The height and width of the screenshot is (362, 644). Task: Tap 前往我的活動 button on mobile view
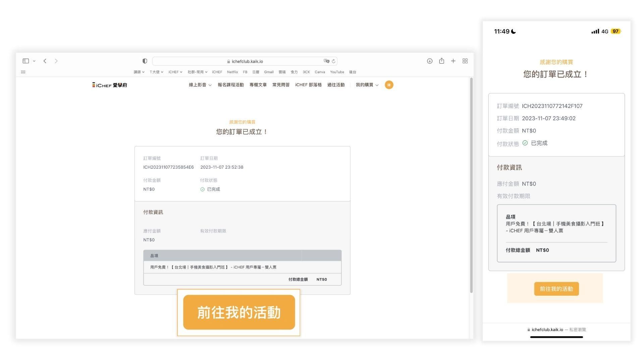tap(556, 289)
